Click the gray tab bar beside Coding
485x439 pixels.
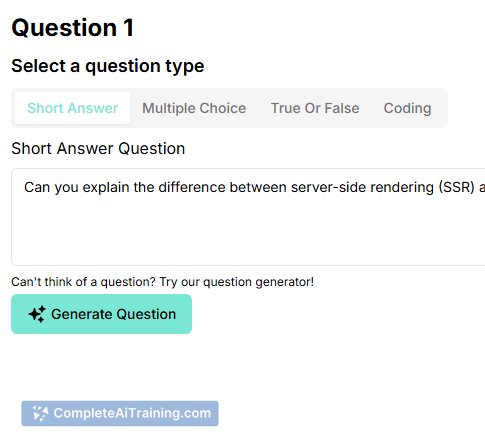442,108
